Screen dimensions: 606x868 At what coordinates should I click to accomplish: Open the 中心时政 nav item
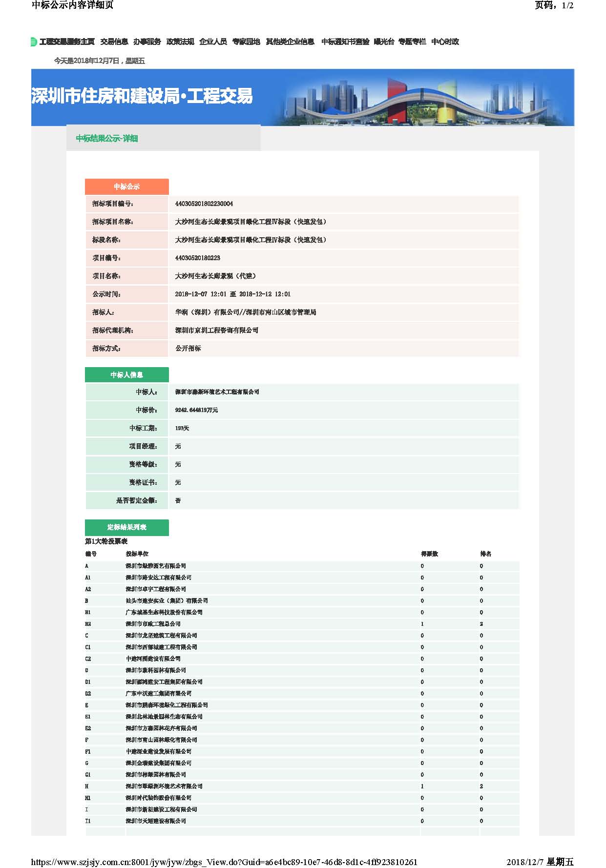click(x=445, y=42)
